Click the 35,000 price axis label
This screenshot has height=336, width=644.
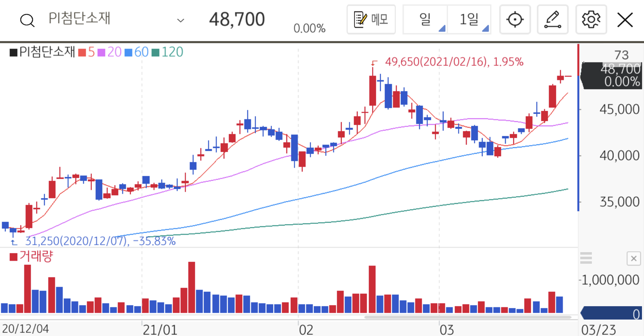click(619, 202)
